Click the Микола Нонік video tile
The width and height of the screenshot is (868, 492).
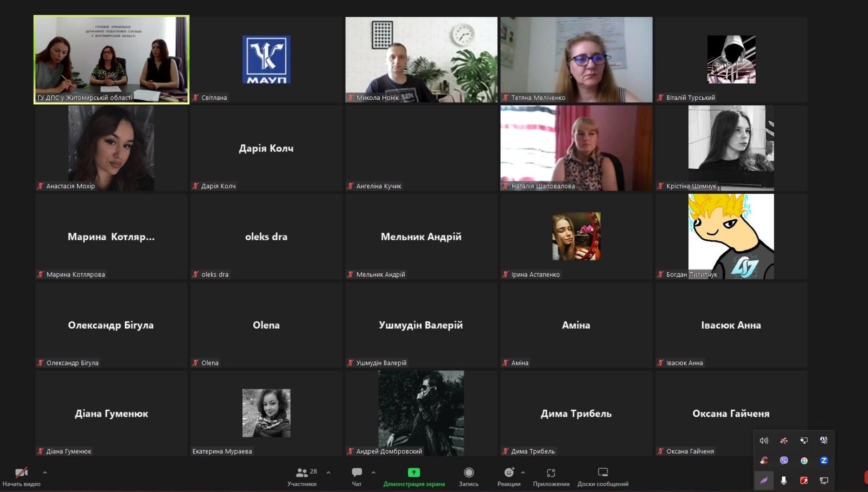[x=421, y=59]
